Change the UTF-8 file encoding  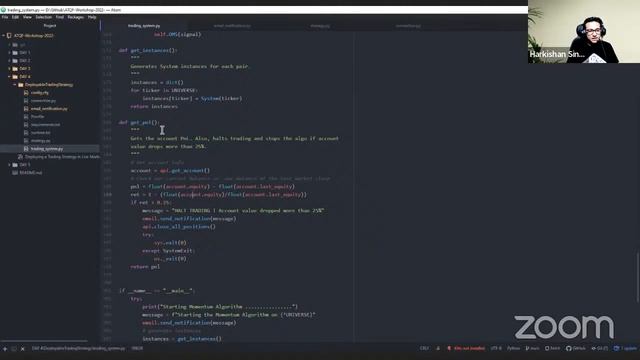496,349
